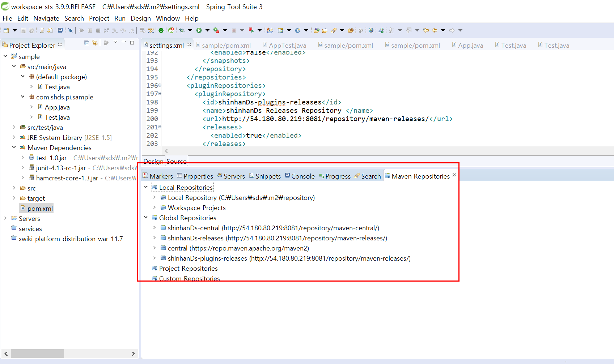The image size is (614, 364).
Task: Click the Resume debug icon
Action: point(81,30)
